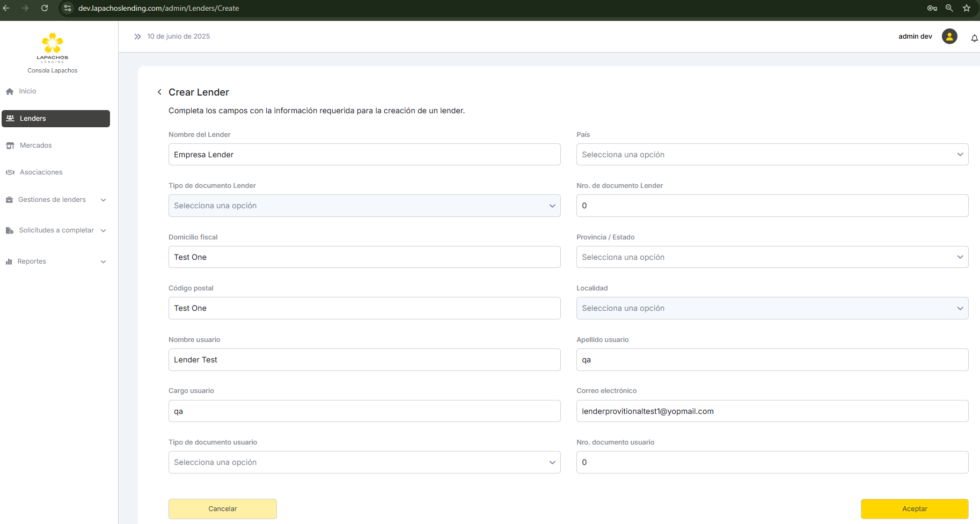Bookmark this page with the star icon

pyautogui.click(x=967, y=8)
